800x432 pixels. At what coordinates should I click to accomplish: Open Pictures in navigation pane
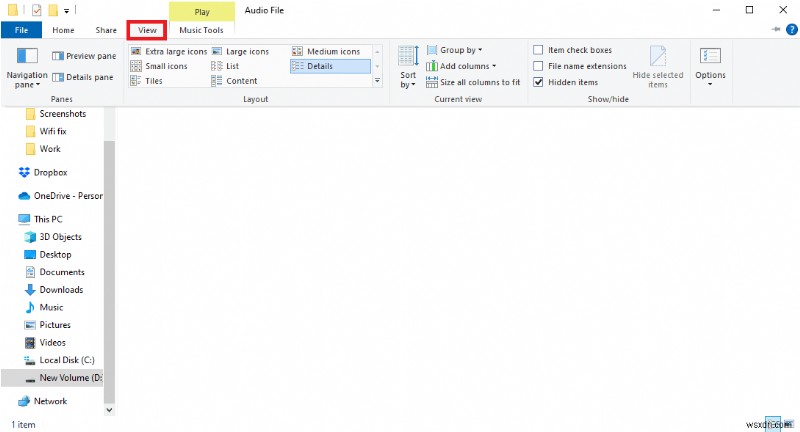[x=47, y=325]
